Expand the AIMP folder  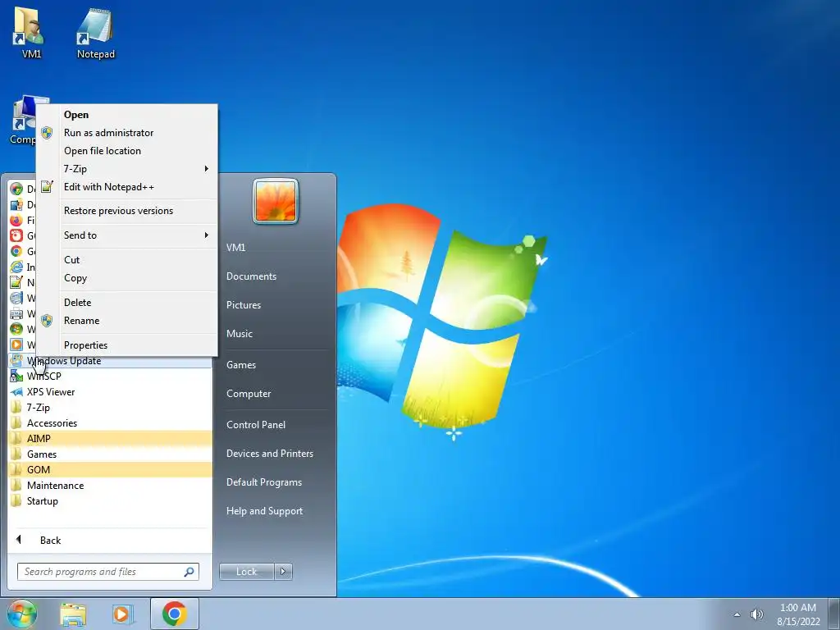pyautogui.click(x=111, y=438)
